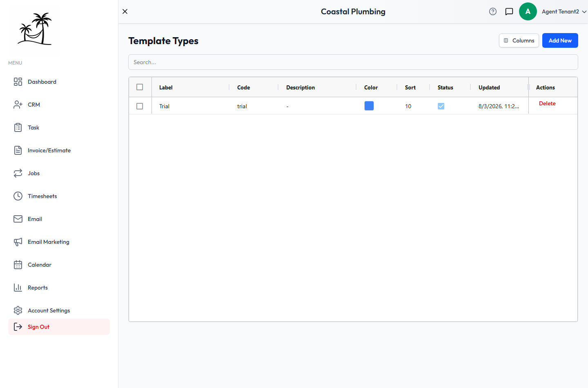Open the Task menu item
The width and height of the screenshot is (588, 388).
(59, 127)
